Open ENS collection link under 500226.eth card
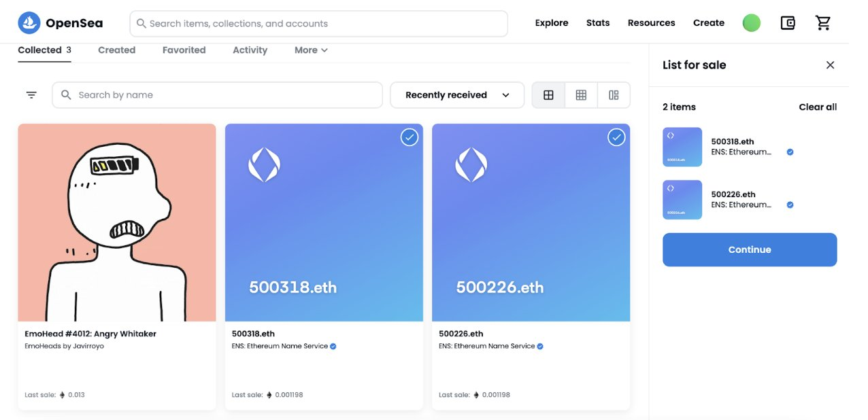 tap(486, 347)
